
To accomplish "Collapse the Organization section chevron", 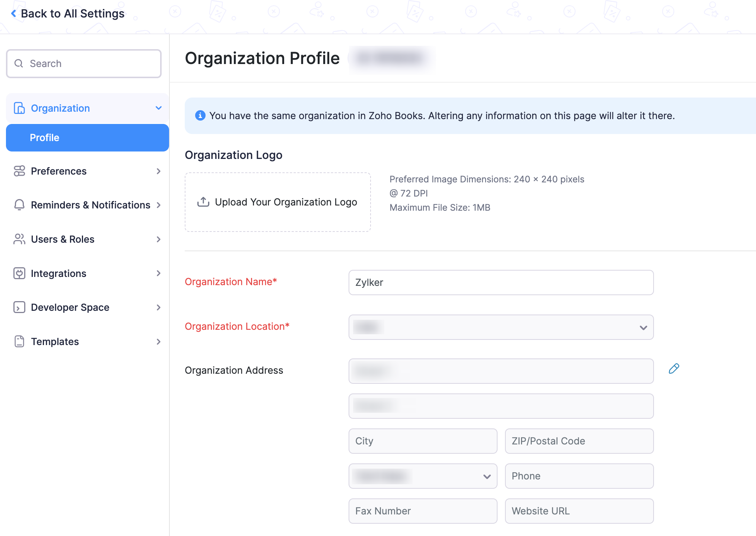I will (x=159, y=108).
